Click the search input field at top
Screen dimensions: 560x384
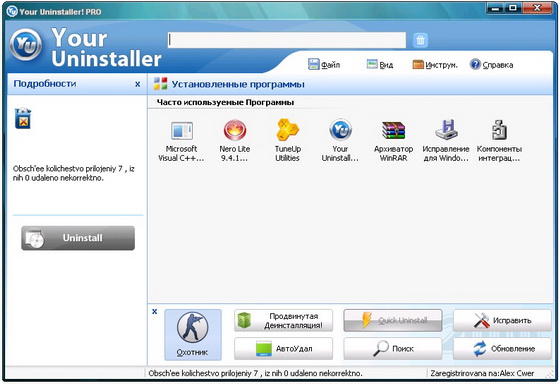pyautogui.click(x=287, y=40)
